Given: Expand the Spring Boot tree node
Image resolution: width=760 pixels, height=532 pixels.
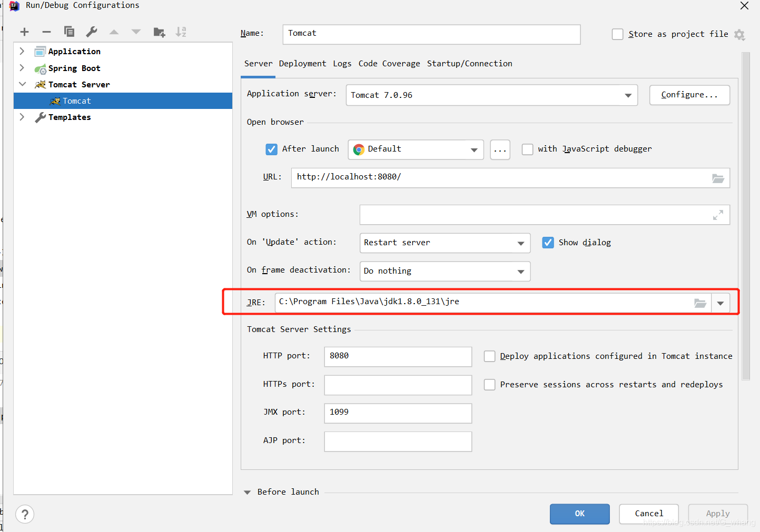Looking at the screenshot, I should (22, 68).
